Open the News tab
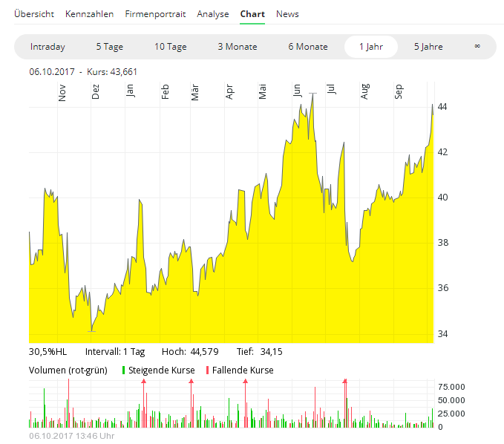The height and width of the screenshot is (444, 504). click(x=287, y=14)
